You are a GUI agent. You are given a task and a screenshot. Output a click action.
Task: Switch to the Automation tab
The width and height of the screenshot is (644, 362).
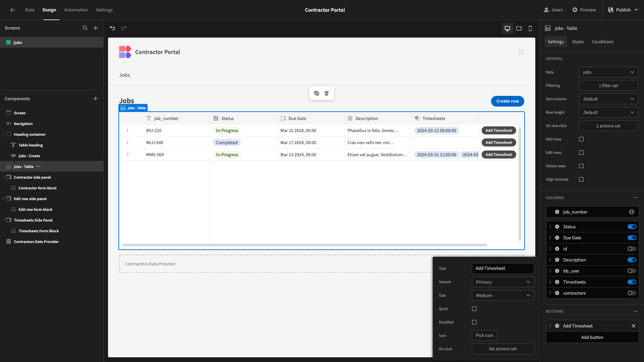coord(76,10)
